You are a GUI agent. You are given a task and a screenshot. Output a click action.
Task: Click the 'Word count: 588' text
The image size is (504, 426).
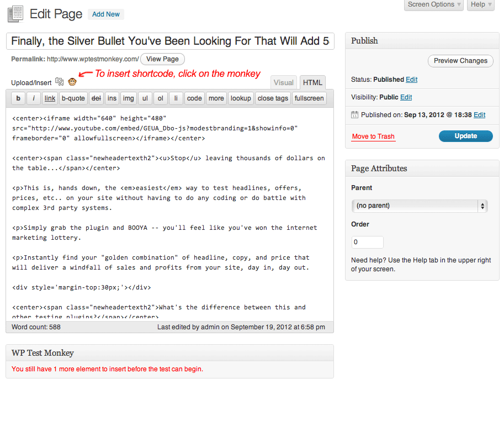36,327
